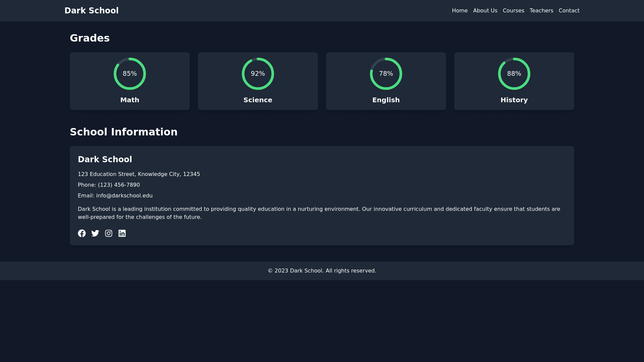Click the Science card label

pyautogui.click(x=258, y=100)
